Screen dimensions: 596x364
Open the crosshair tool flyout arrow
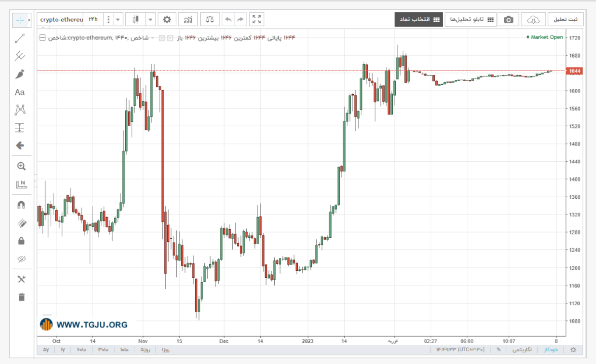pos(29,20)
